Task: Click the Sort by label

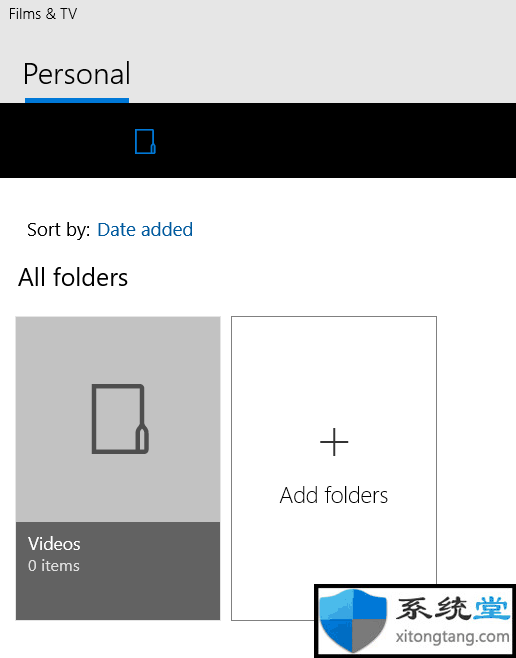Action: 58,230
